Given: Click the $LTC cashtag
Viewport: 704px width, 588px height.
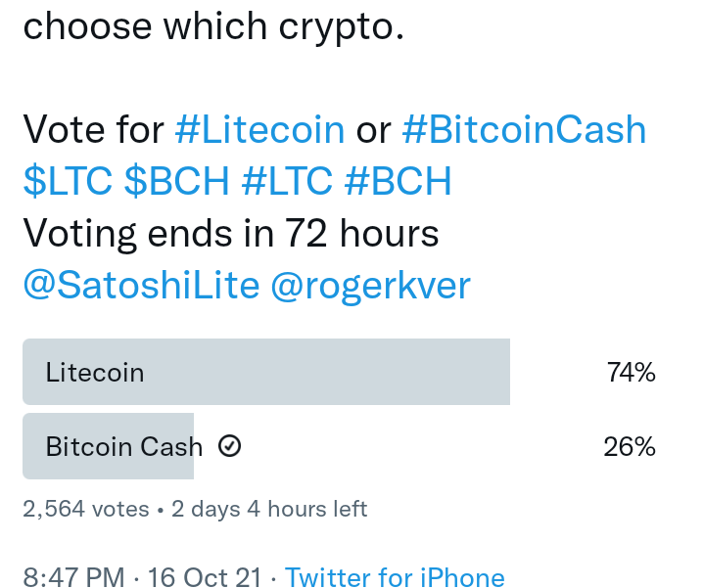Looking at the screenshot, I should click(68, 181).
